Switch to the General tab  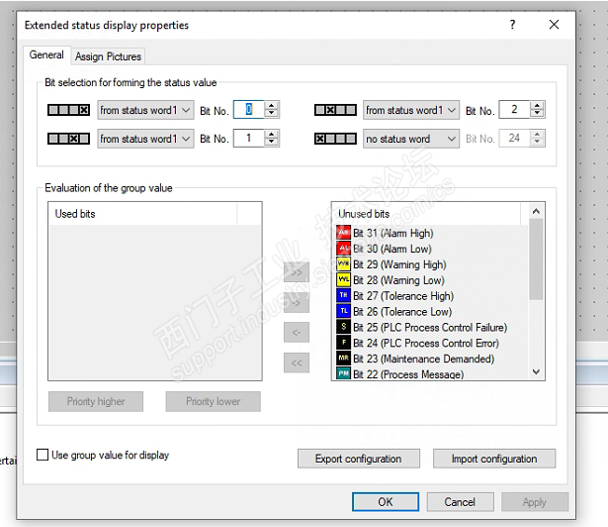[46, 56]
